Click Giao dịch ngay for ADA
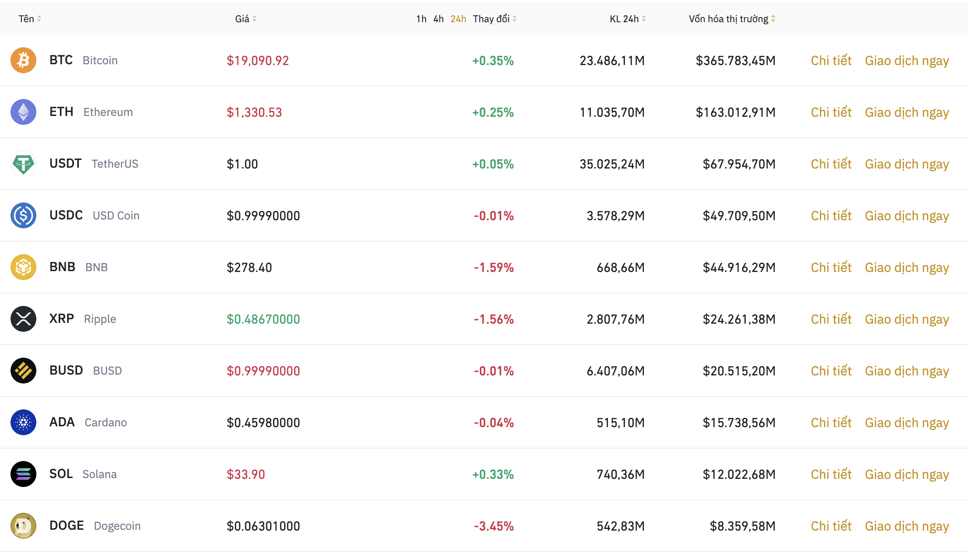 coord(907,423)
